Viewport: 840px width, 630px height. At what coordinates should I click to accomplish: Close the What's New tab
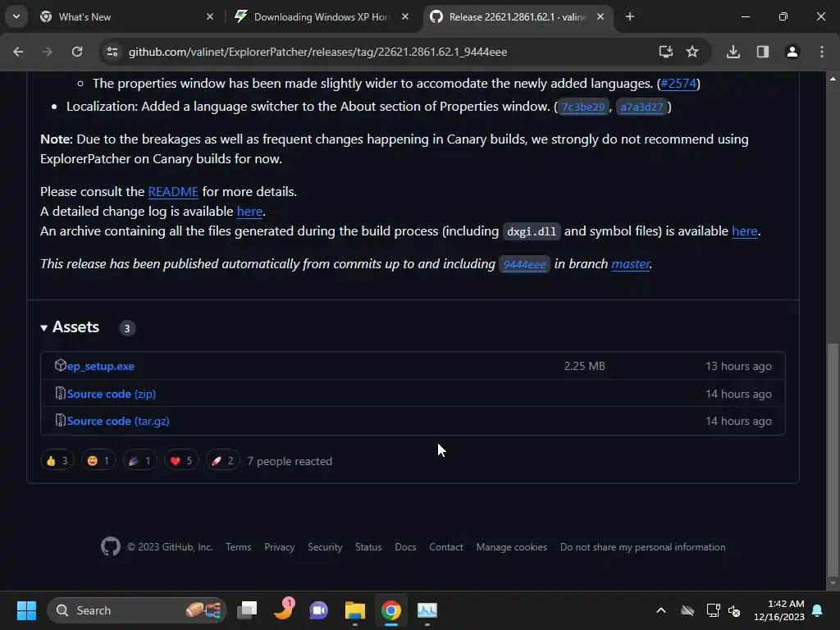pos(210,16)
